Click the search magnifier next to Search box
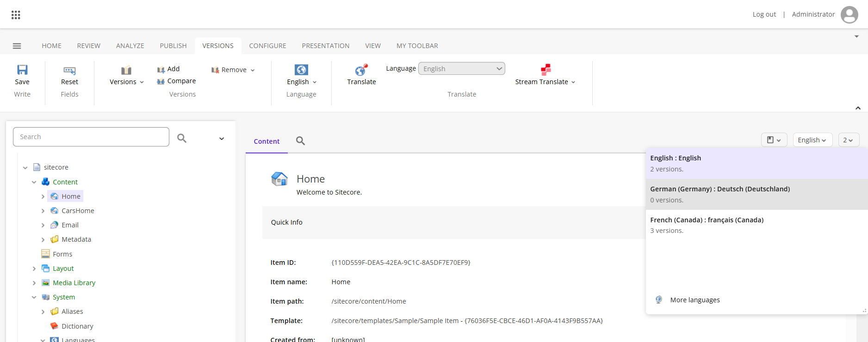The height and width of the screenshot is (342, 868). [x=182, y=138]
